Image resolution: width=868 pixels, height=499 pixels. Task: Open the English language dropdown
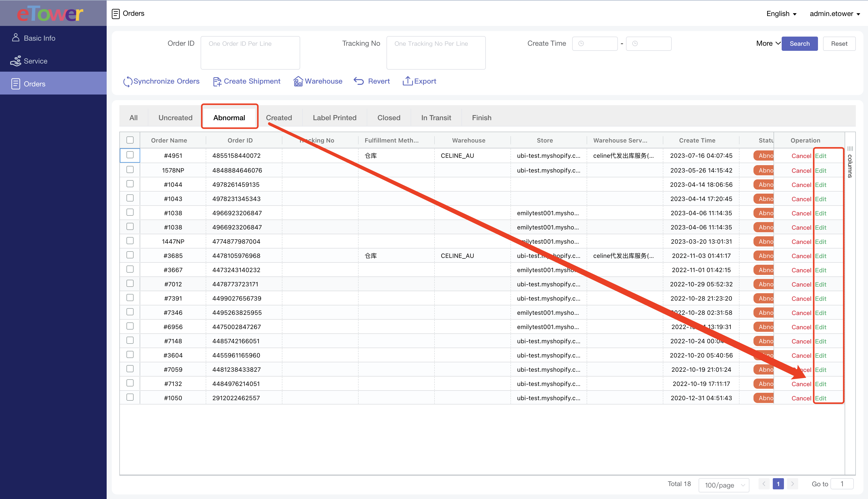point(781,14)
